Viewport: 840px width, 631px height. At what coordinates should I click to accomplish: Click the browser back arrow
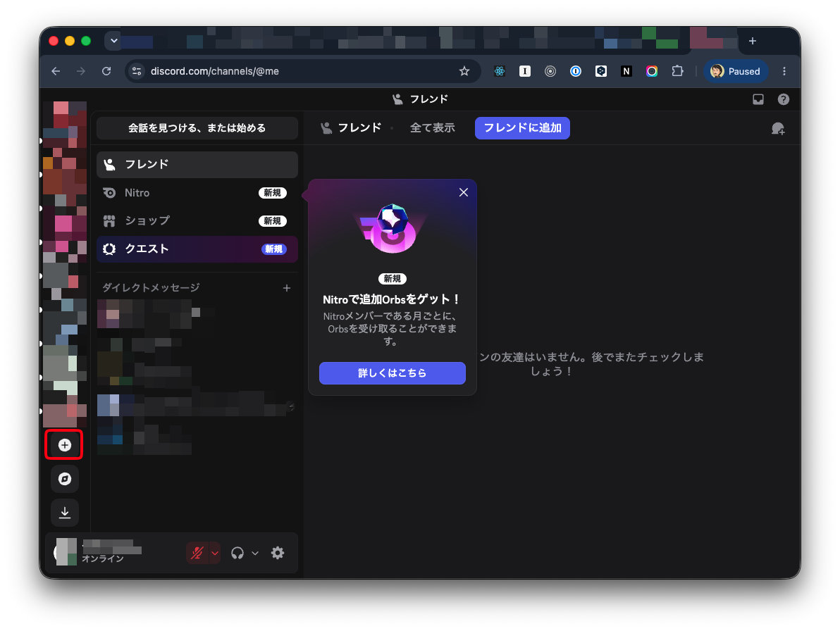[x=56, y=71]
